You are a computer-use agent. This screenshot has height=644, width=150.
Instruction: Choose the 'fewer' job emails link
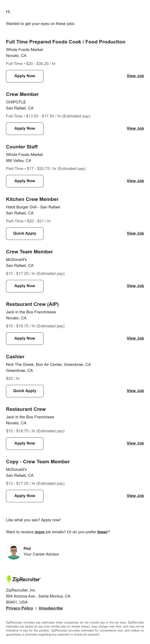[x=102, y=532]
